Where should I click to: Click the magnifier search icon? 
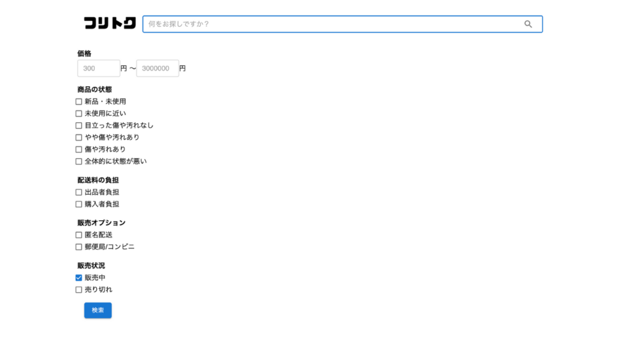click(x=528, y=24)
